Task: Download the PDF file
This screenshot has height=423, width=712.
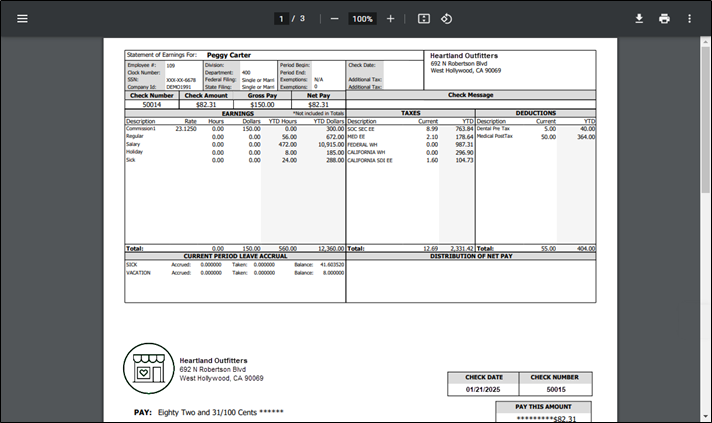Action: click(x=639, y=19)
